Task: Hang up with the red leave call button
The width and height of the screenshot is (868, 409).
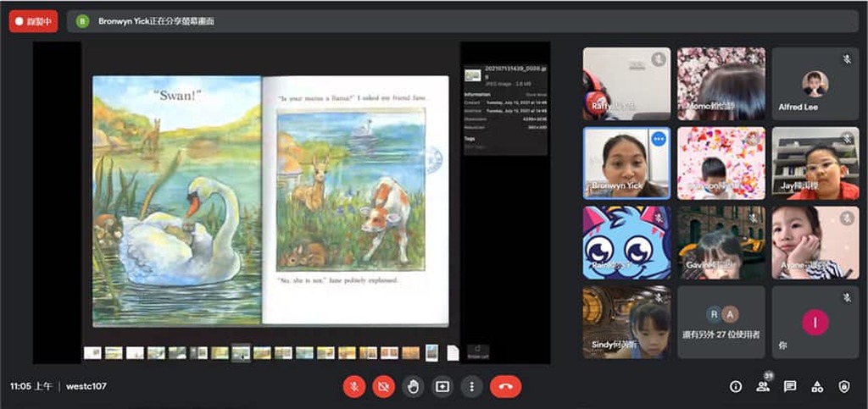Action: (505, 387)
